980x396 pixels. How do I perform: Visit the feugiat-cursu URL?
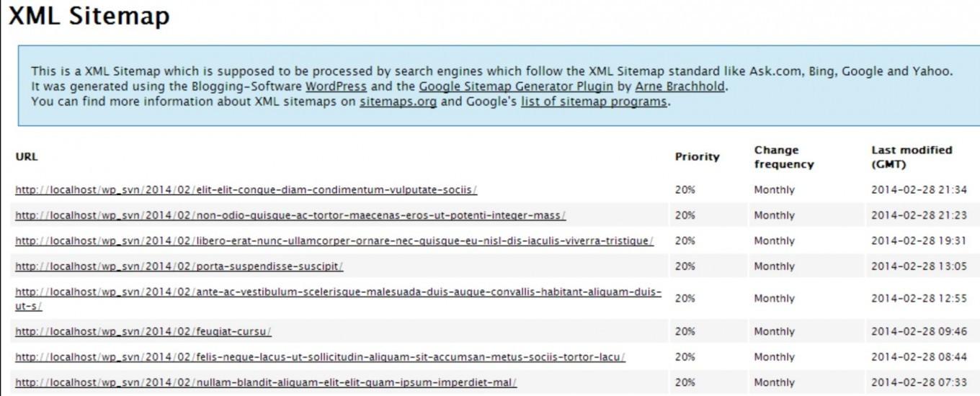tap(143, 332)
